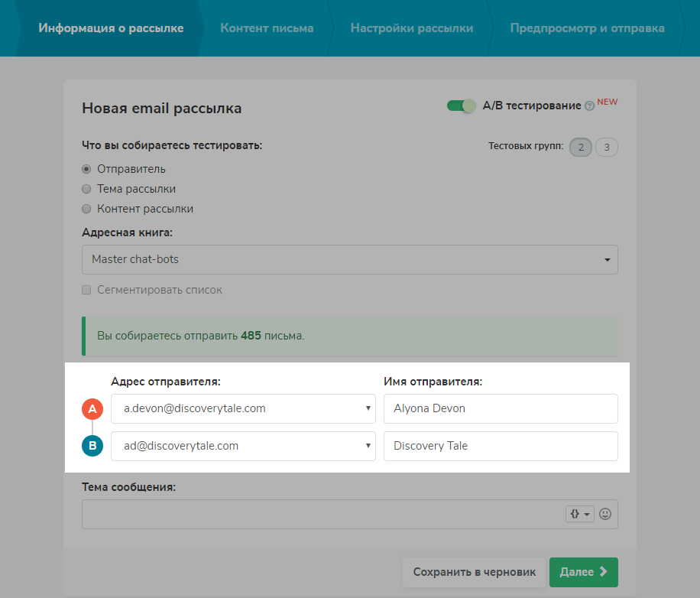This screenshot has width=700, height=598.
Task: Select the Тема рассылки radio option
Action: 87,189
